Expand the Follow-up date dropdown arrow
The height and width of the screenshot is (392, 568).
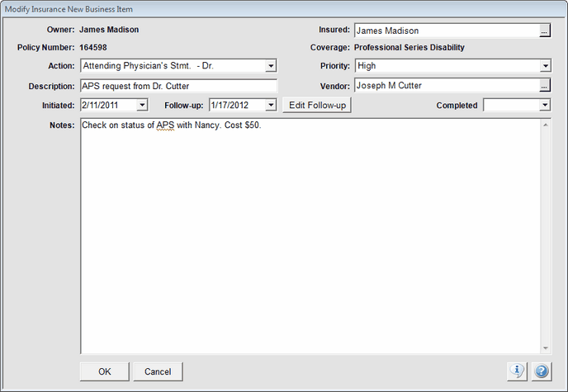point(270,105)
